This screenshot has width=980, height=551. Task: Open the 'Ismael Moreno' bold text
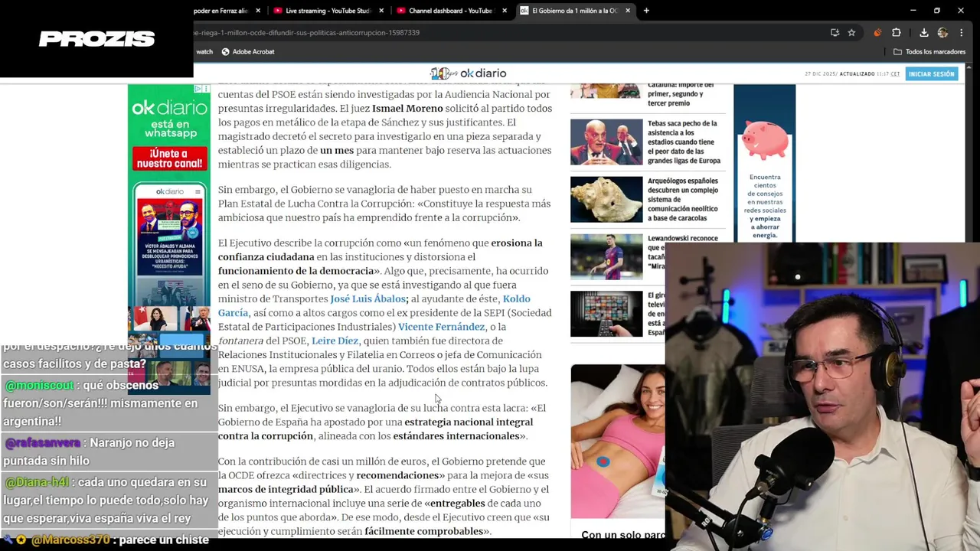click(407, 109)
